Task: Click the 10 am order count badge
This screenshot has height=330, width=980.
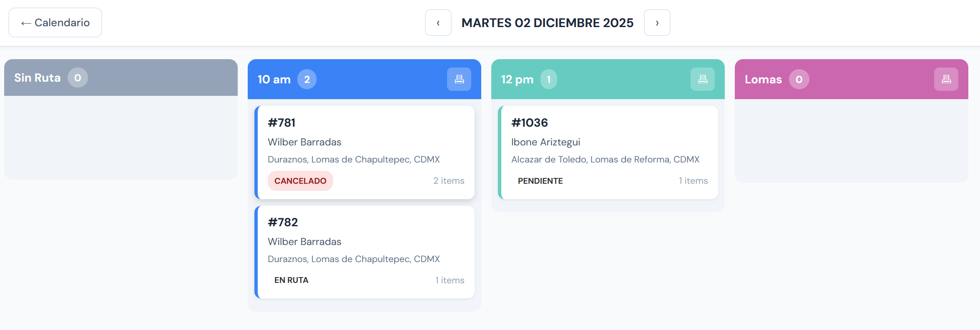Action: click(307, 80)
